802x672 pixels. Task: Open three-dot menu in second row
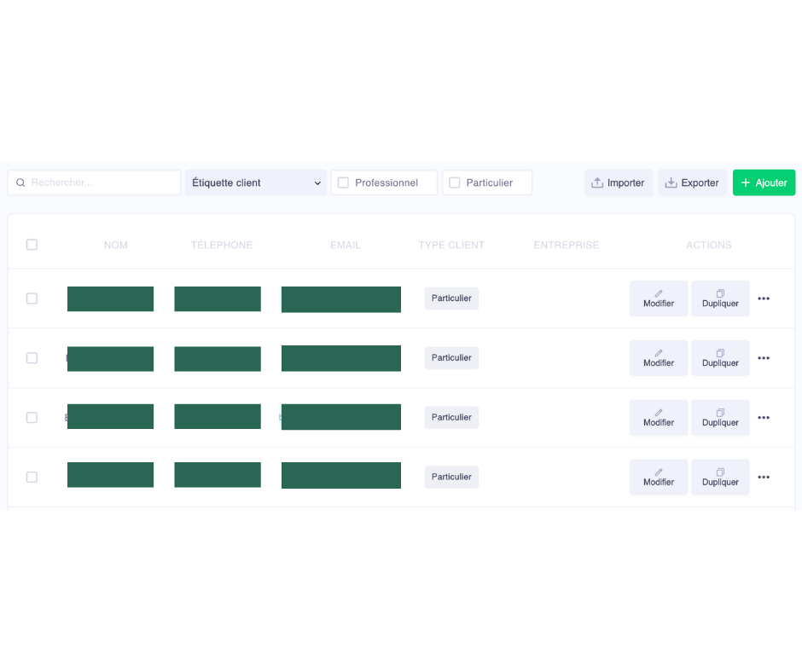coord(764,358)
